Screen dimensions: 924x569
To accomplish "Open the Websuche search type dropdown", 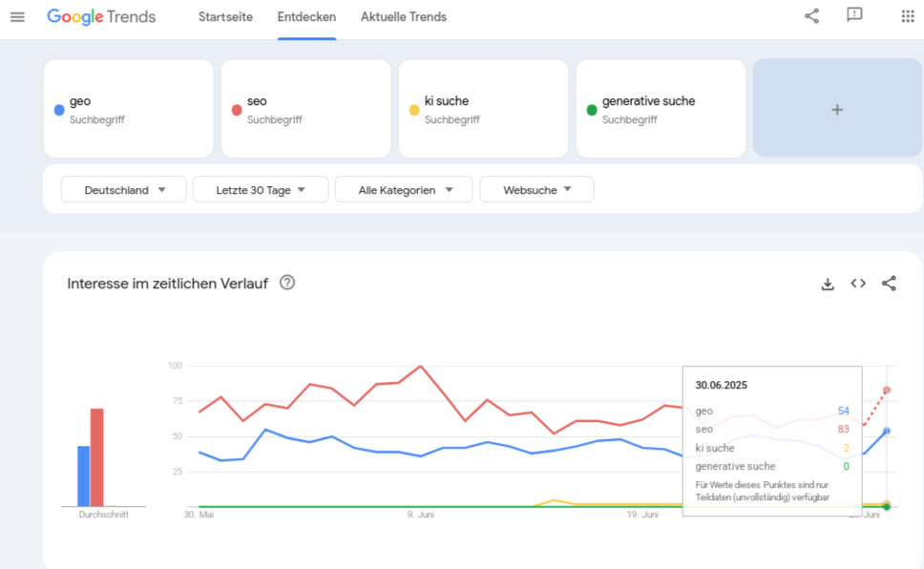I will tap(536, 190).
